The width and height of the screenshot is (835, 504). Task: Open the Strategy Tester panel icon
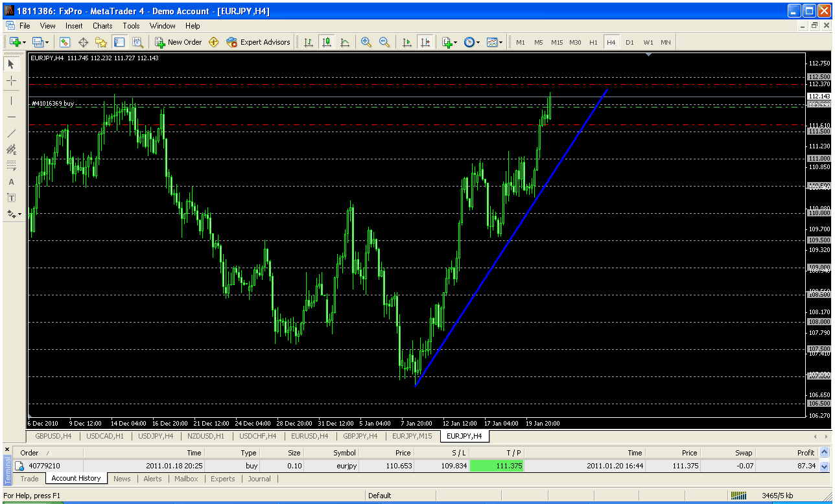point(137,42)
